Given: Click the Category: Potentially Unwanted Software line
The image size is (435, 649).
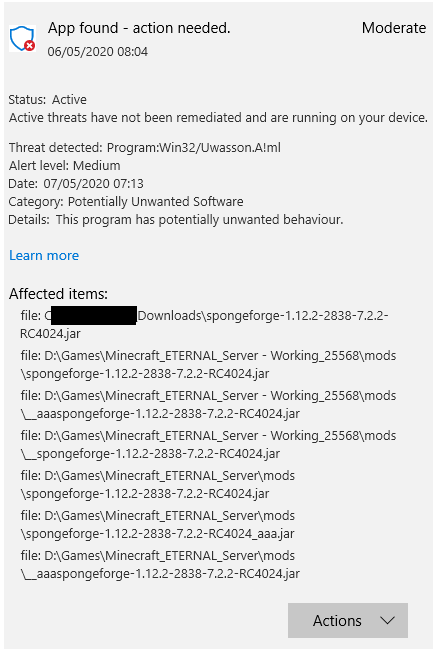Looking at the screenshot, I should 126,202.
